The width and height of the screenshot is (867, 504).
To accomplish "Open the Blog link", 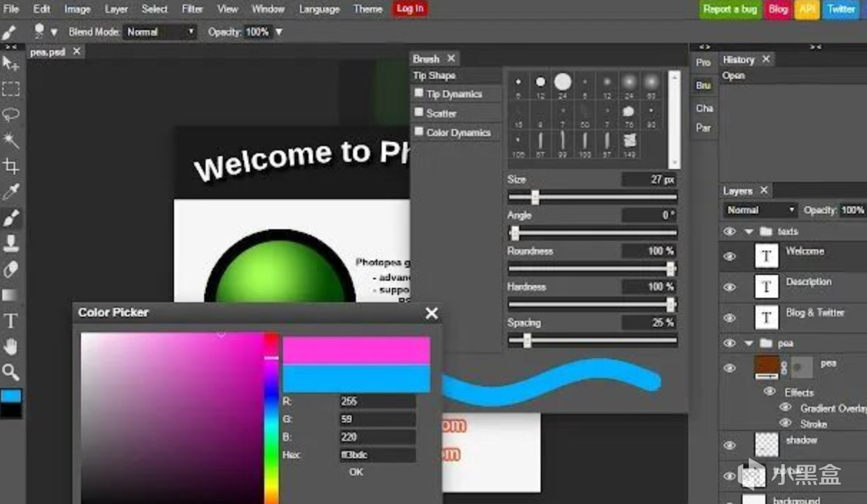I will pyautogui.click(x=778, y=9).
